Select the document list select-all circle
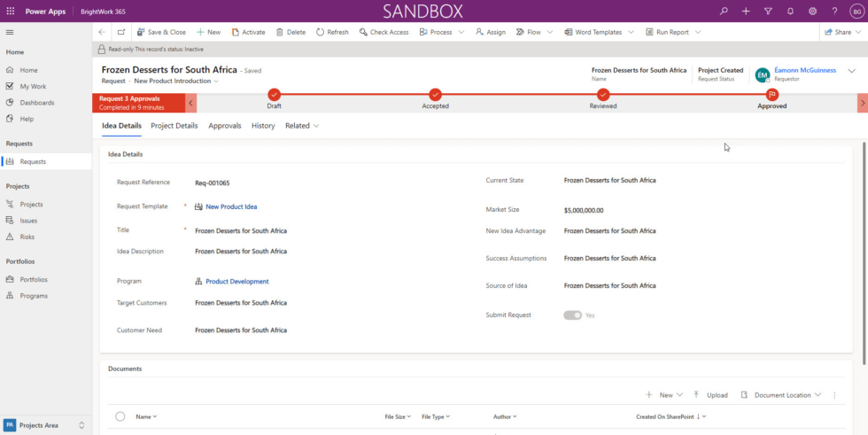 pyautogui.click(x=120, y=416)
